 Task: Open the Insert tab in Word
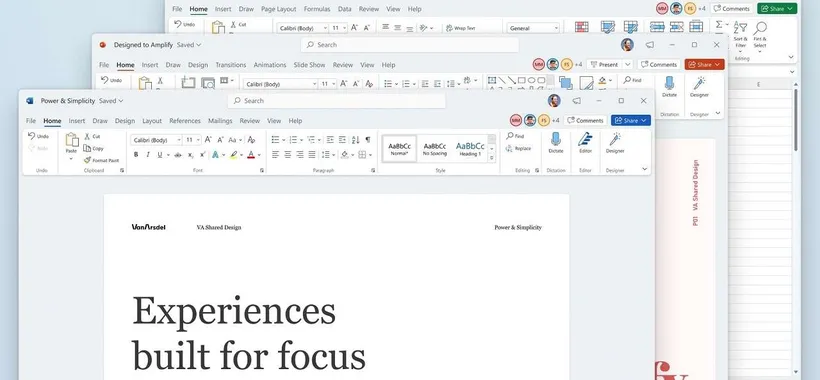point(77,121)
